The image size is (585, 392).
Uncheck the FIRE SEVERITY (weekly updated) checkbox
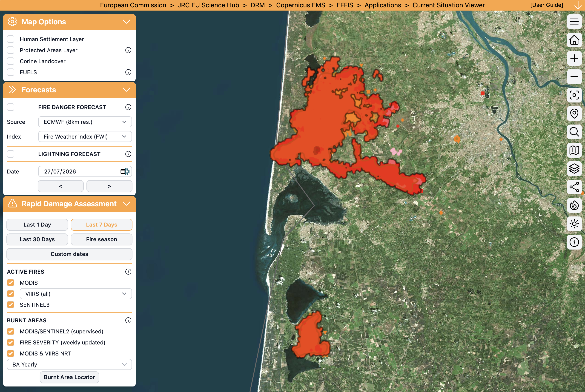coord(11,343)
